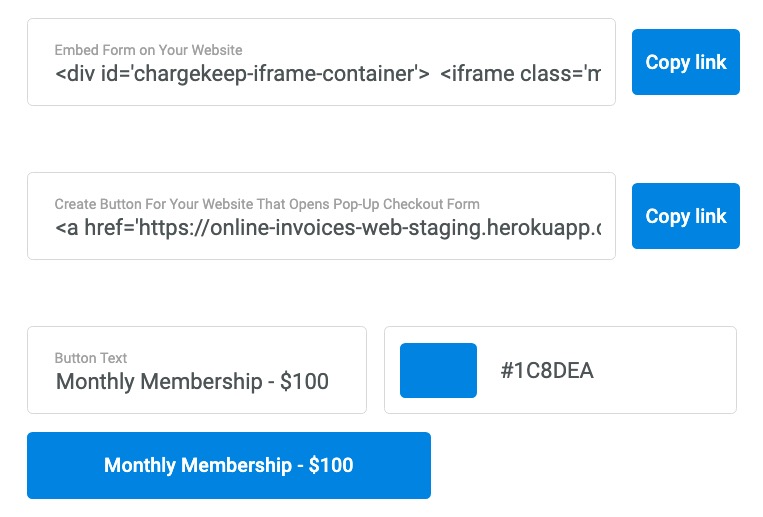
Task: Click inside the Create Button code field
Action: [321, 216]
